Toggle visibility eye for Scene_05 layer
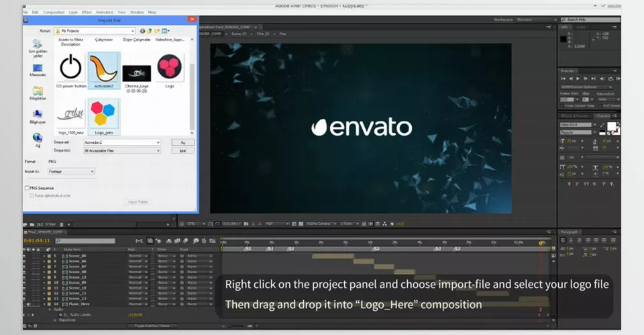 click(x=25, y=256)
